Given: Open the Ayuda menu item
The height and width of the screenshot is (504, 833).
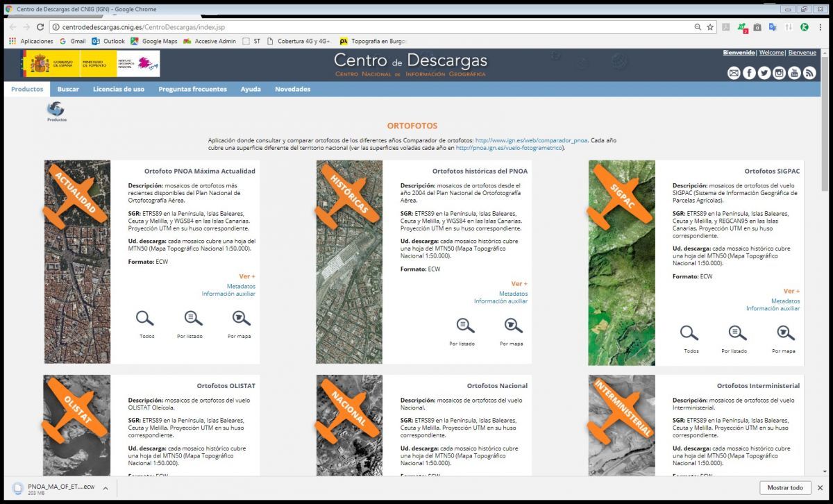Looking at the screenshot, I should click(x=251, y=89).
